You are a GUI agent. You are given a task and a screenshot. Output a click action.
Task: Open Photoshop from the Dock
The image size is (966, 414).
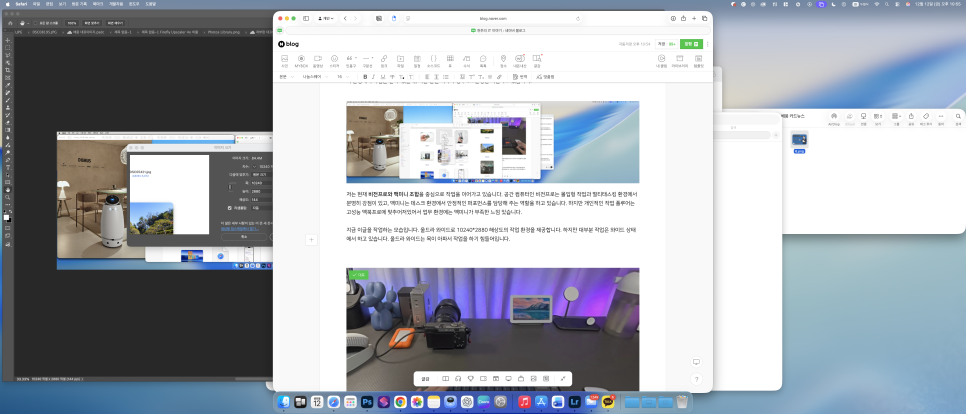pyautogui.click(x=367, y=402)
